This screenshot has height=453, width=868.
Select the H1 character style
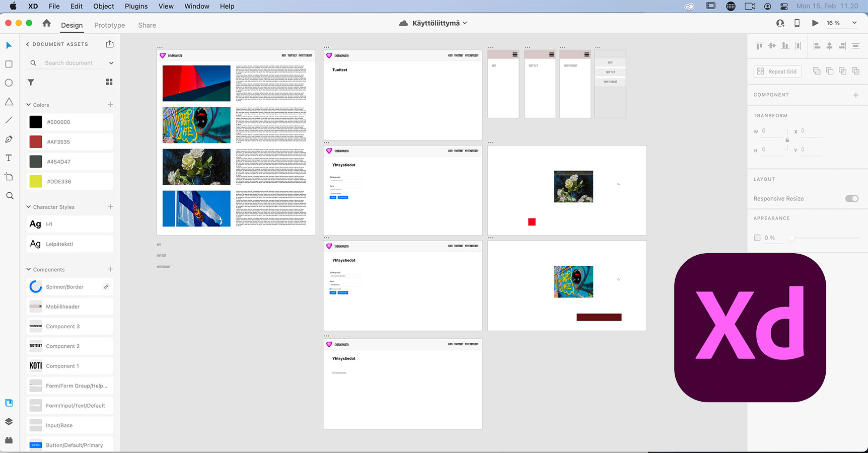point(69,224)
